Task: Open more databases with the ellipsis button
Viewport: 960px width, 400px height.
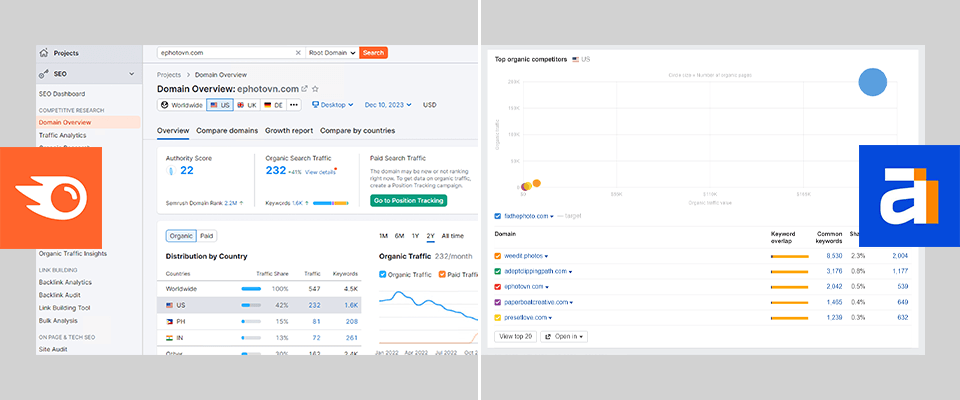Action: pos(294,105)
